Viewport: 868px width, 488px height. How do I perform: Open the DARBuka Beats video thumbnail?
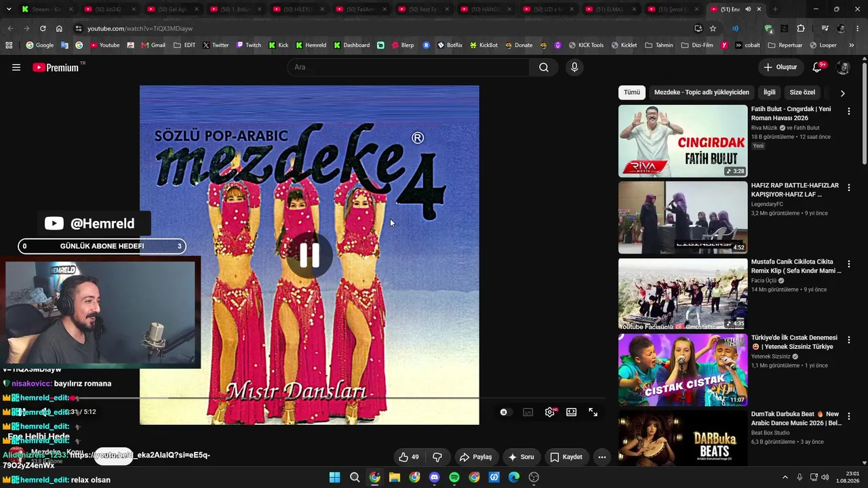point(683,438)
